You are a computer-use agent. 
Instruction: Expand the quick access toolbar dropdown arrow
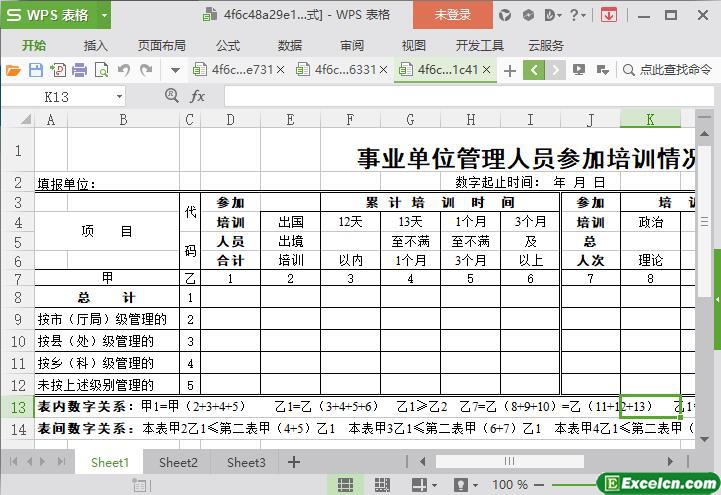(175, 70)
